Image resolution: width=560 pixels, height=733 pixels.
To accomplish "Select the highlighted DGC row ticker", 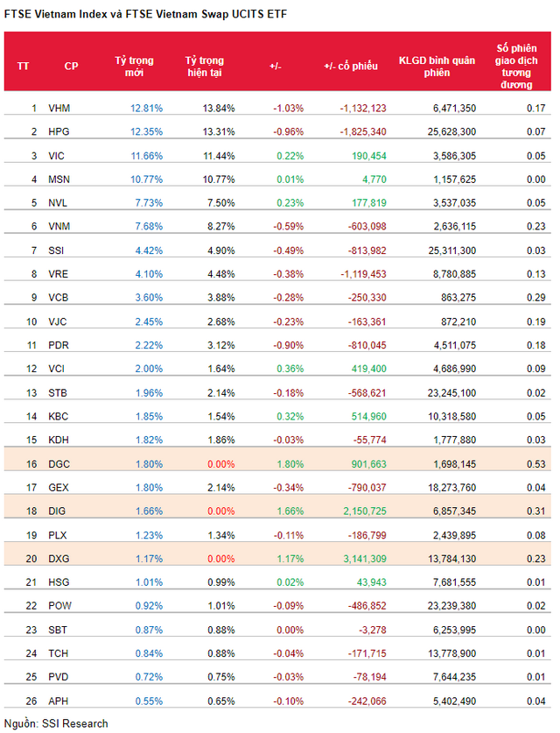I will 59,464.
